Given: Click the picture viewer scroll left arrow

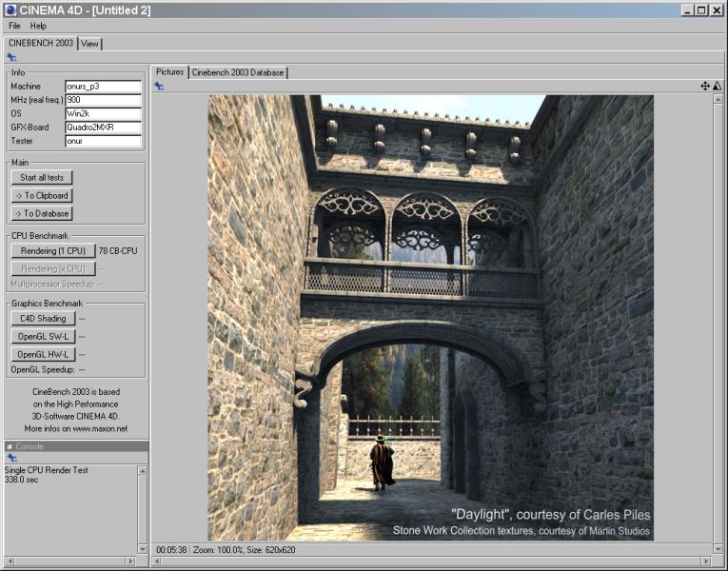Looking at the screenshot, I should pyautogui.click(x=156, y=561).
